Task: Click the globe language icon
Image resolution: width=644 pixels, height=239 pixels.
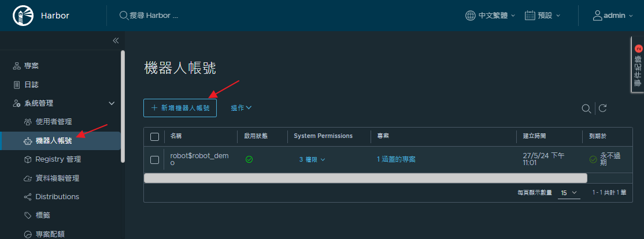Action: click(x=470, y=16)
